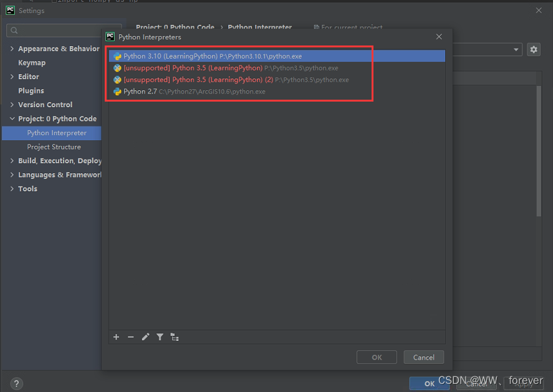Click the search magnifier in Settings

pyautogui.click(x=14, y=31)
